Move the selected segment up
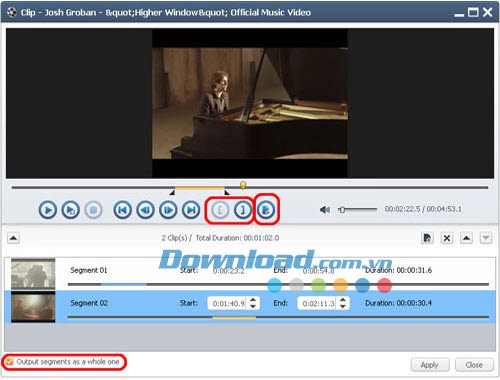 click(x=466, y=238)
